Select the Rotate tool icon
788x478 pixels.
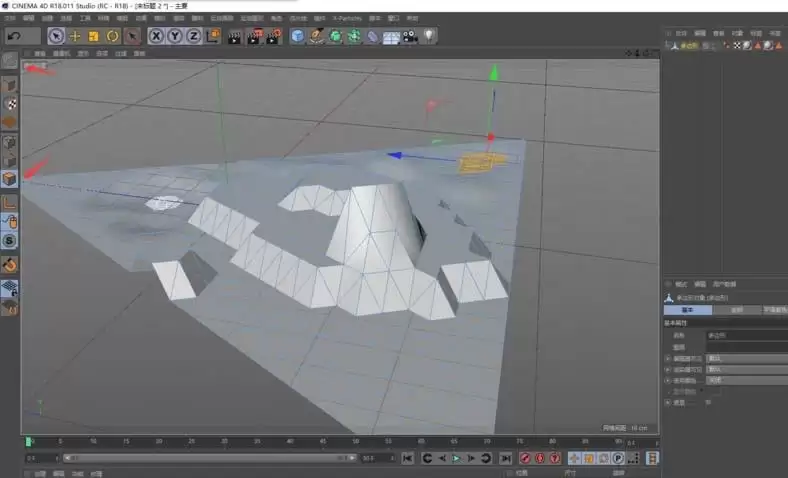pos(113,36)
